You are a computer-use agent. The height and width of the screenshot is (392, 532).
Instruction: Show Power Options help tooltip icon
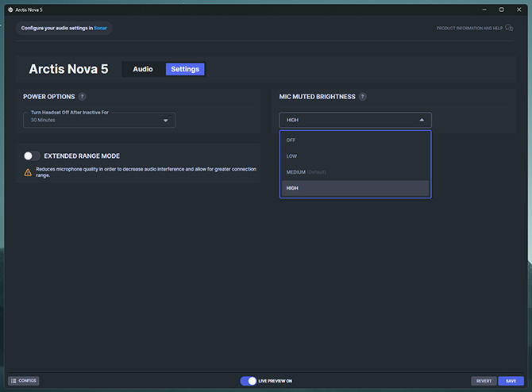pyautogui.click(x=82, y=97)
